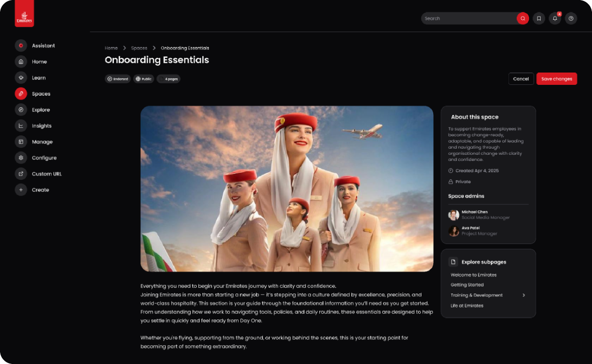Click the Onboarding Essentials breadcrumb text
Viewport: 592px width, 364px height.
coord(185,48)
